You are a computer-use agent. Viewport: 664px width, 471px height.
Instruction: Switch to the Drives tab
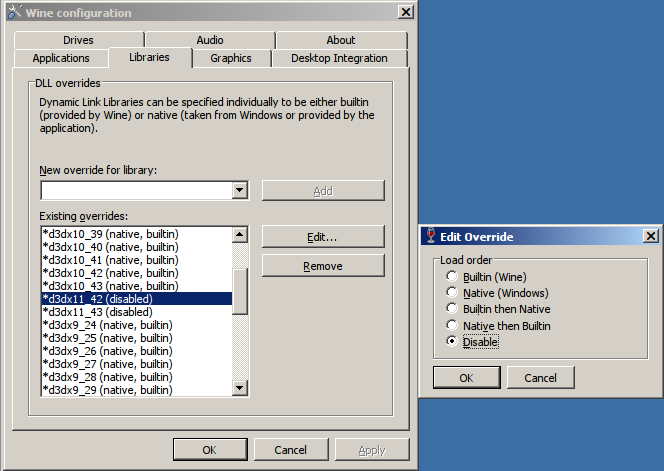(78, 40)
